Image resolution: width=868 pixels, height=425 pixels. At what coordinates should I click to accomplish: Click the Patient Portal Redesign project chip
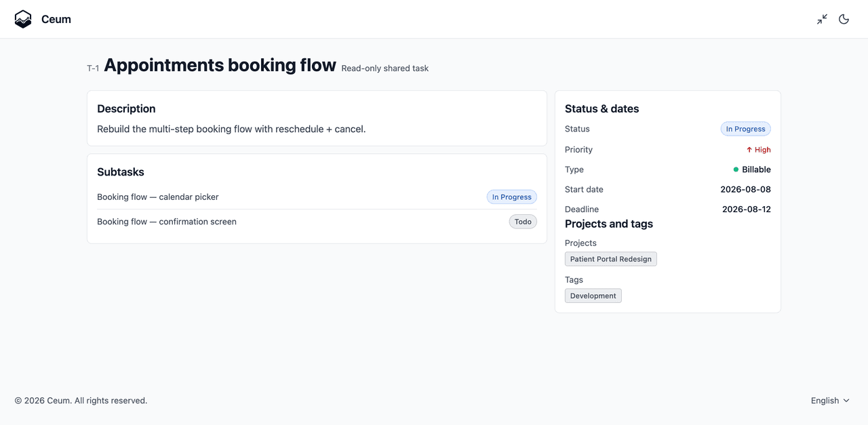click(611, 259)
